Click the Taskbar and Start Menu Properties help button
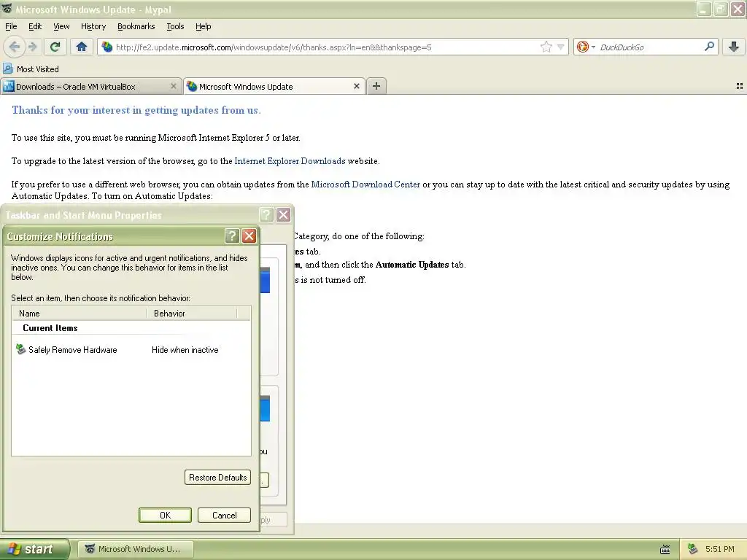 pyautogui.click(x=266, y=215)
